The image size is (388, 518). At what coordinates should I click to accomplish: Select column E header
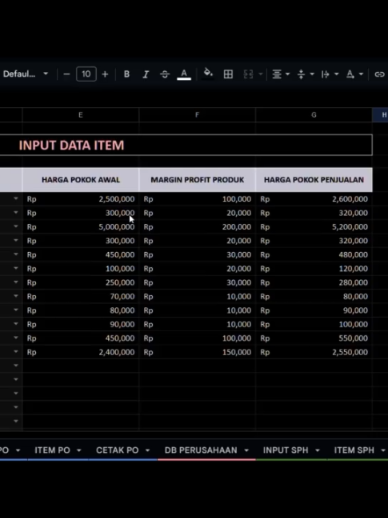click(80, 115)
